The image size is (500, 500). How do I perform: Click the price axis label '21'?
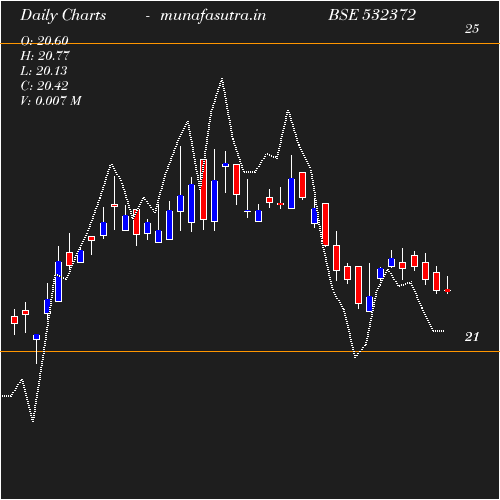tap(472, 337)
